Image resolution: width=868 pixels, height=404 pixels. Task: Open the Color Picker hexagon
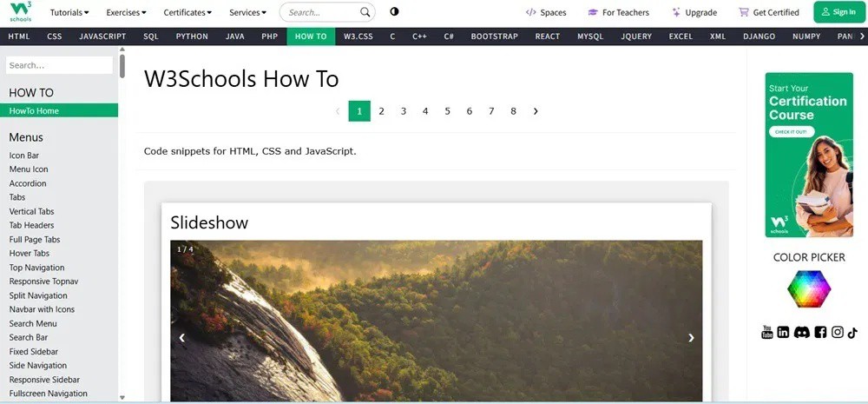tap(809, 288)
